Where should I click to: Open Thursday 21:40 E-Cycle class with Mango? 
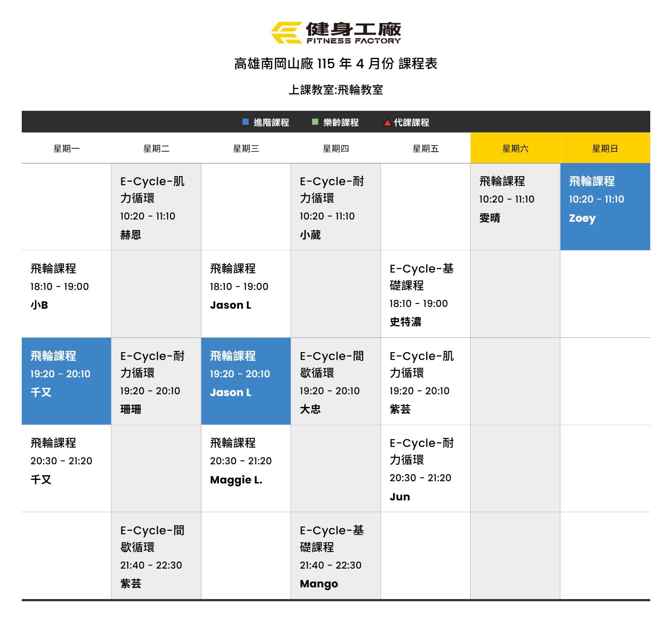[x=335, y=556]
